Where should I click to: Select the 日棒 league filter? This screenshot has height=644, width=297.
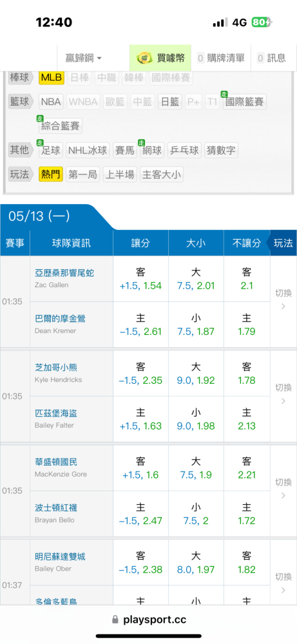pos(80,77)
